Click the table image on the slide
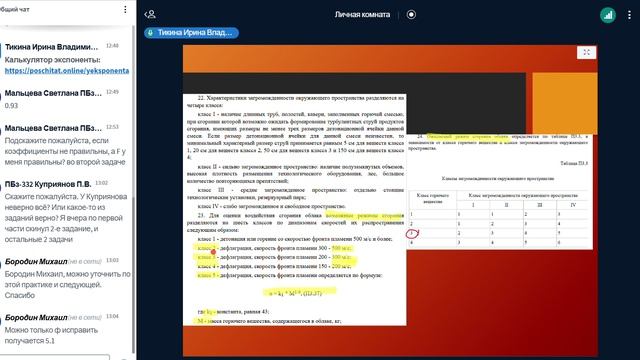Viewport: 640px width, 360px height. [x=500, y=191]
